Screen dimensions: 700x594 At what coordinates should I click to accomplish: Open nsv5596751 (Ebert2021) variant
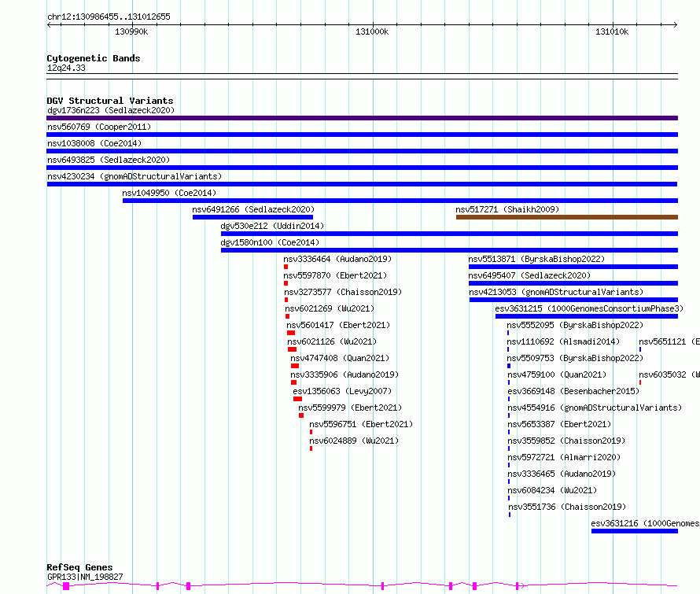point(361,424)
